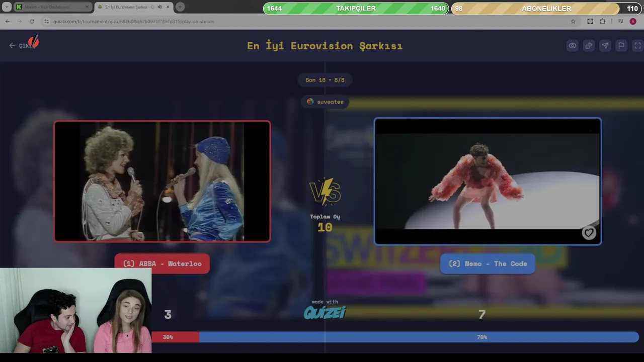Viewport: 644px width, 362px height.
Task: Open the media control music list icon
Action: [620, 21]
